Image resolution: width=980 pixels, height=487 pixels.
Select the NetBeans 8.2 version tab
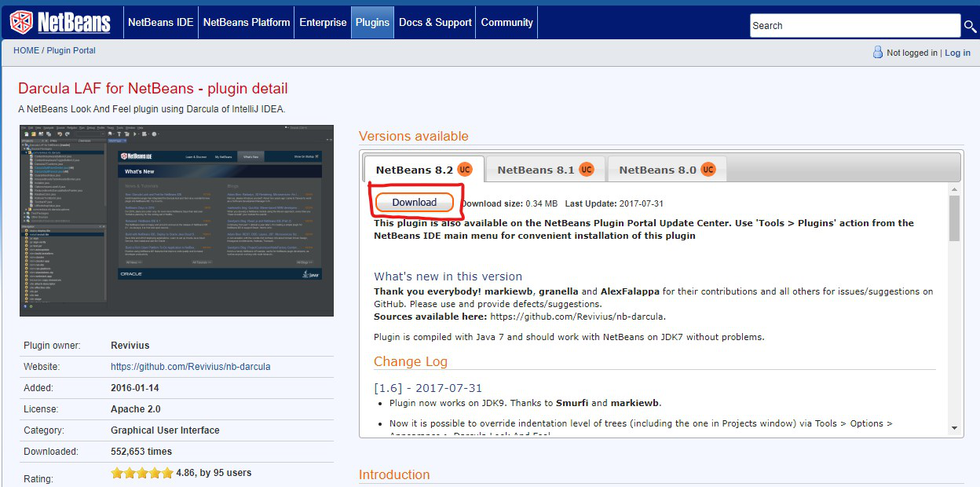(424, 169)
